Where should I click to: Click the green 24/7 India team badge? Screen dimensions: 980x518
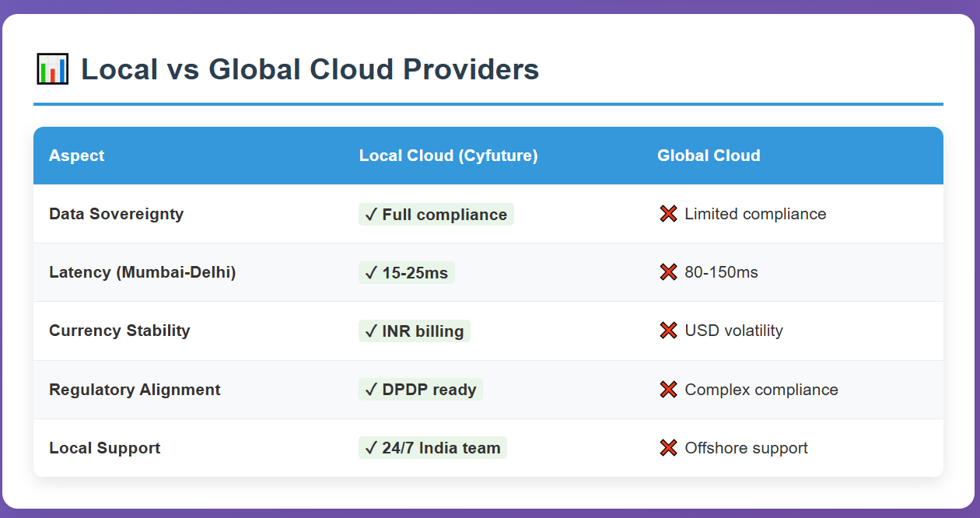(x=432, y=448)
